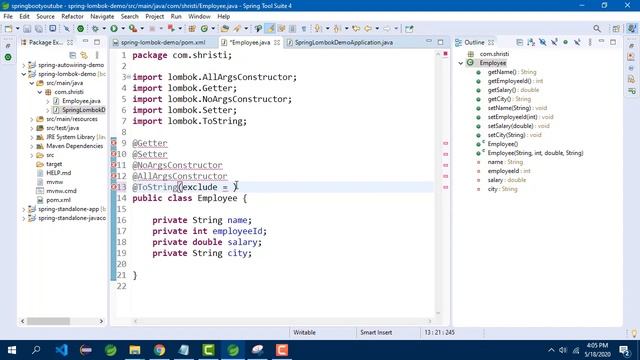Toggle Link with Editor in Package Explorer
The image size is (640, 360).
tap(84, 55)
